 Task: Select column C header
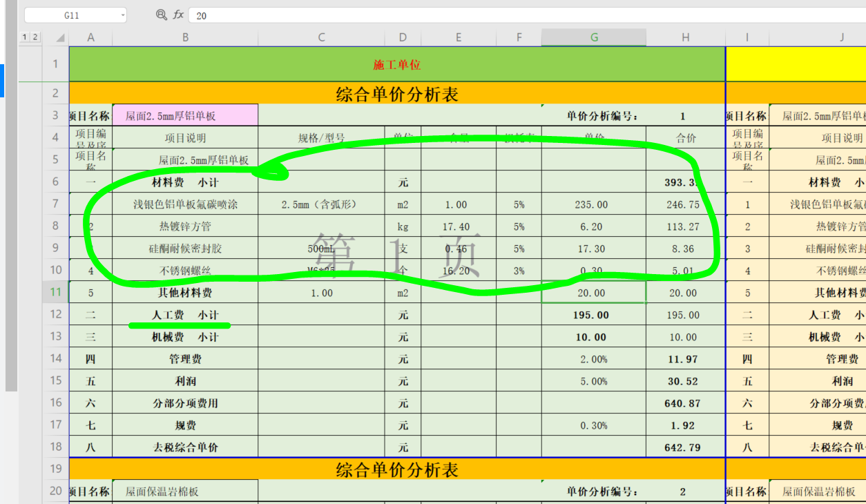(x=321, y=38)
